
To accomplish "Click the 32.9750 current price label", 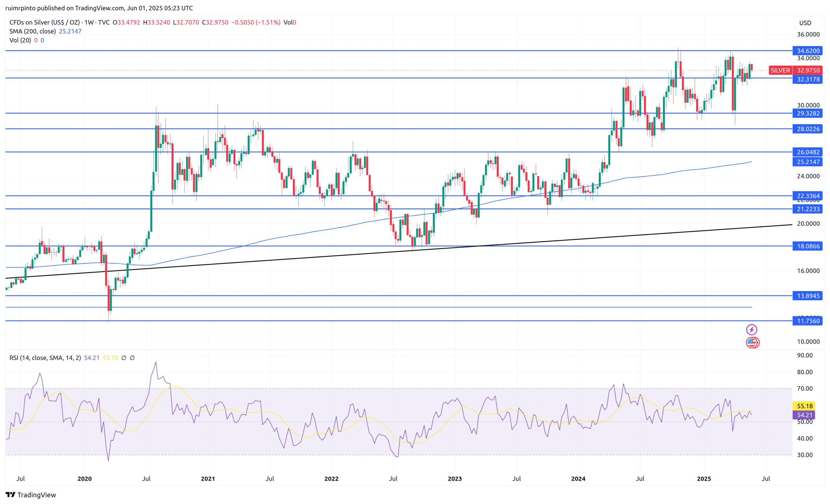I will coord(808,70).
